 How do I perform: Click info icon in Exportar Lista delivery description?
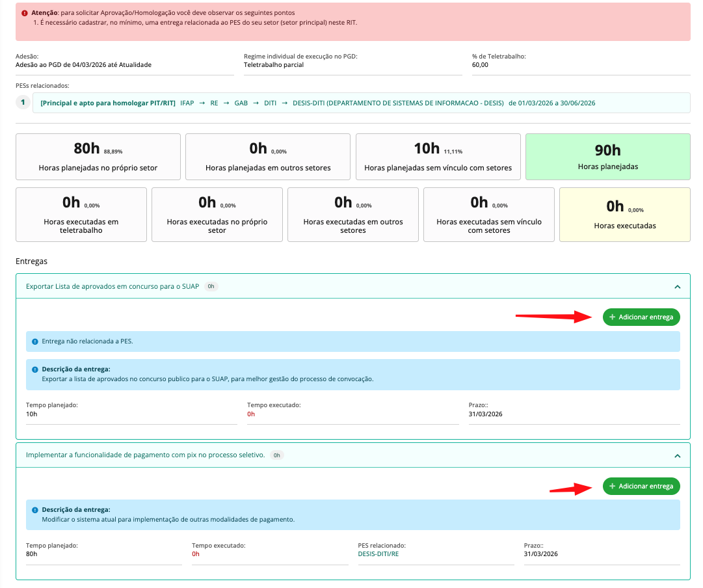point(34,369)
